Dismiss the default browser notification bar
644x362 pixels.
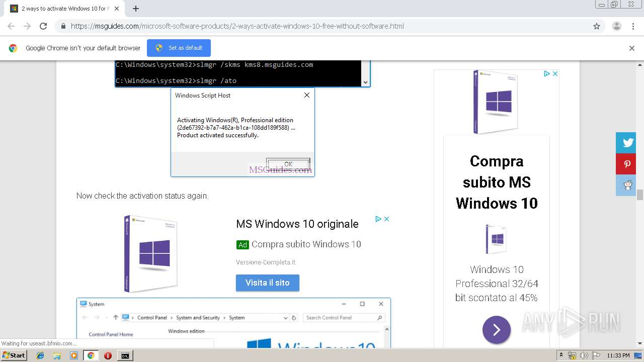tap(632, 48)
